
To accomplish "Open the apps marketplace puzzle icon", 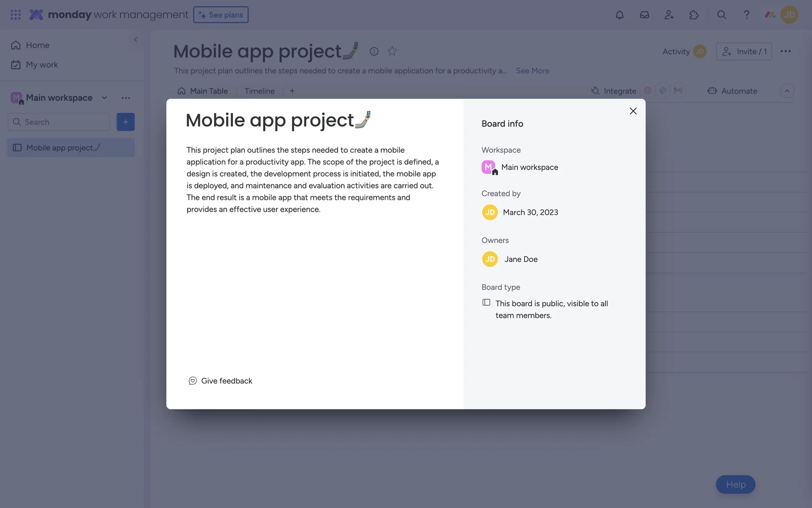I will pos(694,15).
